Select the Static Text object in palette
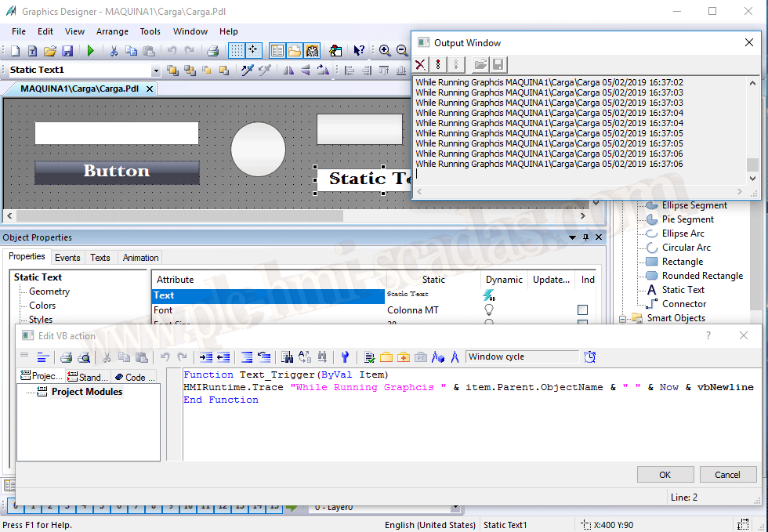The image size is (768, 532). 683,290
